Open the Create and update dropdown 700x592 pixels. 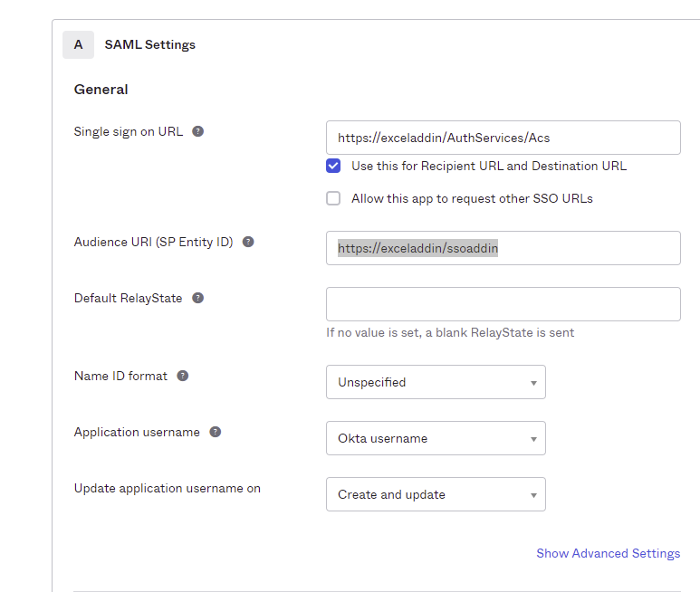(436, 494)
